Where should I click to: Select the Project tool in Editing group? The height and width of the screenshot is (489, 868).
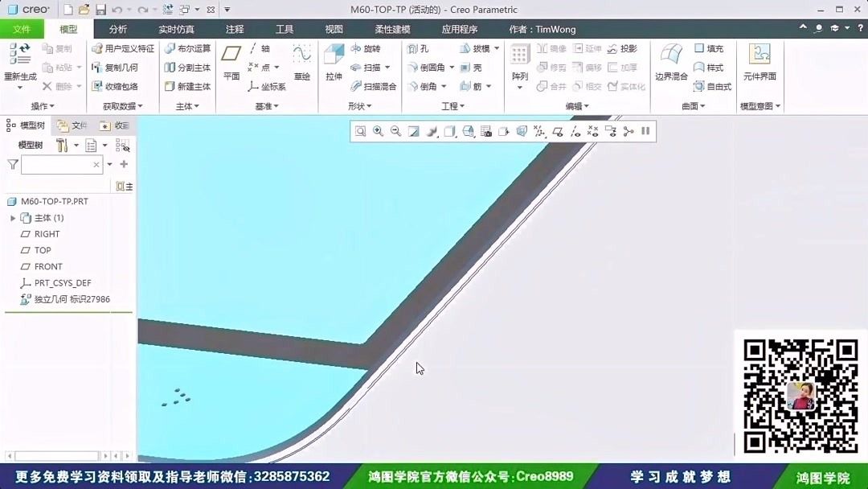pos(624,48)
